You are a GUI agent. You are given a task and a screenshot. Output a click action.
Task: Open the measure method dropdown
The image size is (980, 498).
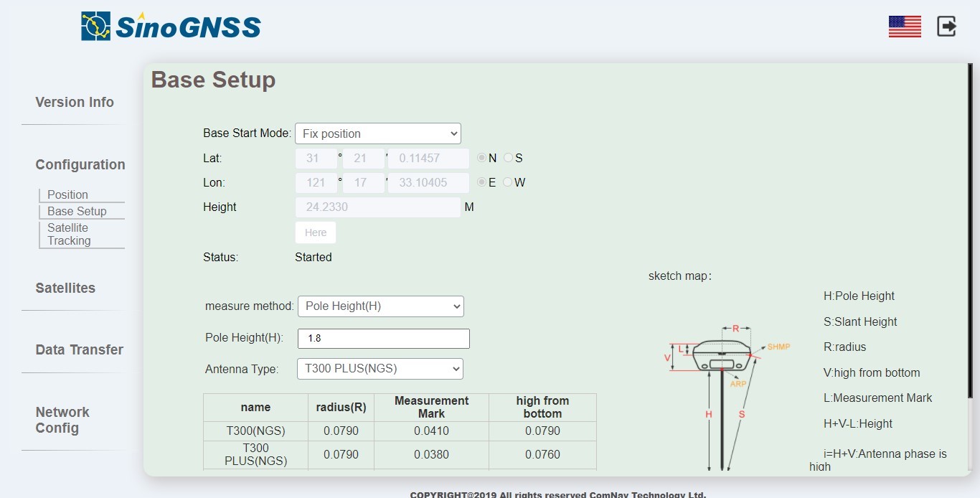[x=381, y=306]
